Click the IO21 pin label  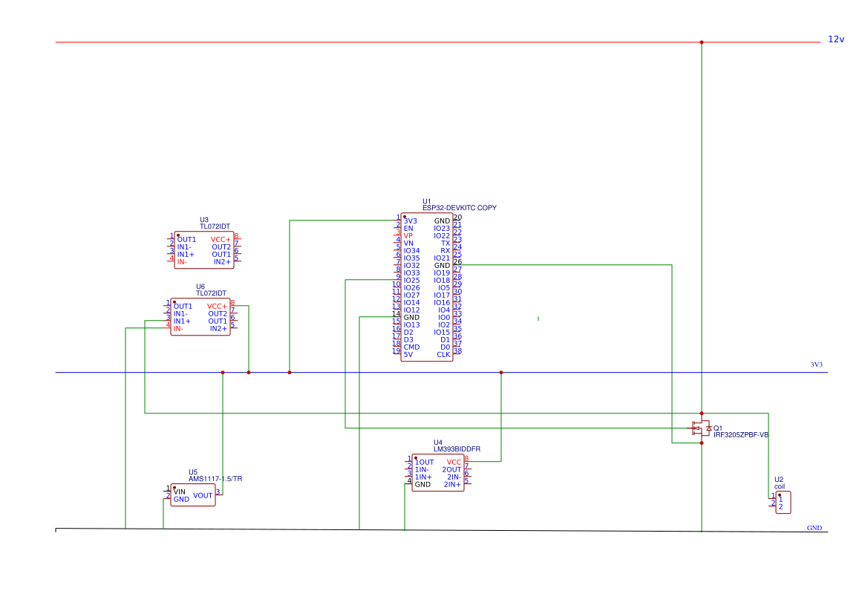point(442,258)
